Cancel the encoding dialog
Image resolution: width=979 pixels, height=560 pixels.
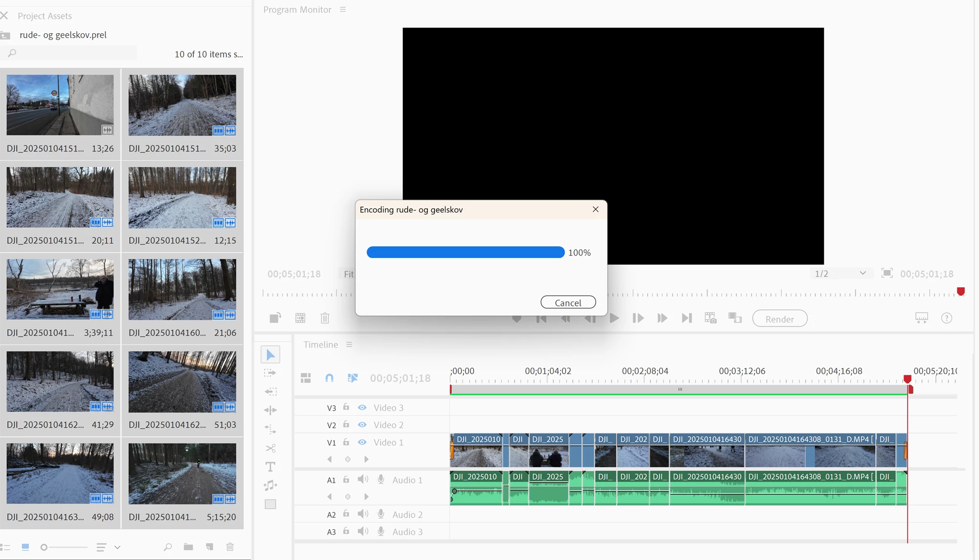click(568, 303)
